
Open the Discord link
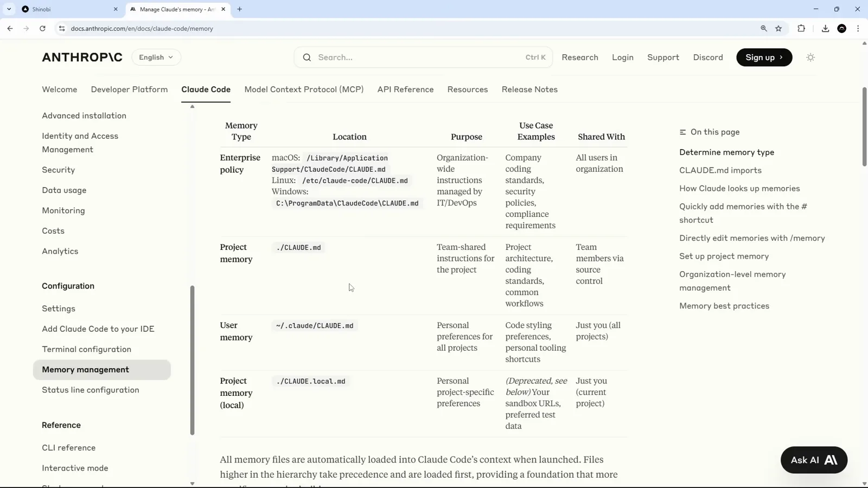tap(708, 57)
